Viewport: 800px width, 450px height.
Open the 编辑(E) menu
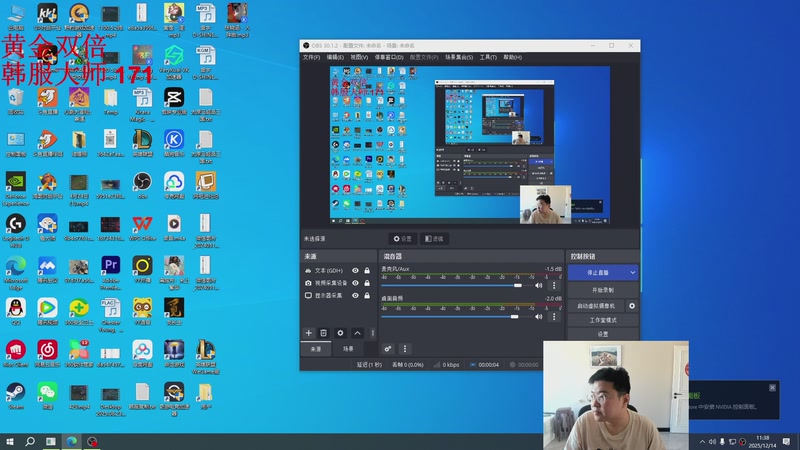[x=335, y=57]
